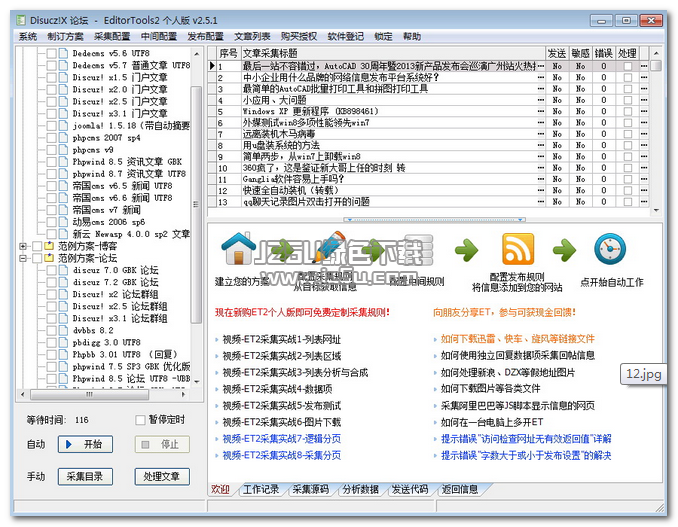Open link 视频-ET2采集实战8-采集分页
This screenshot has height=527, width=678.
281,455
